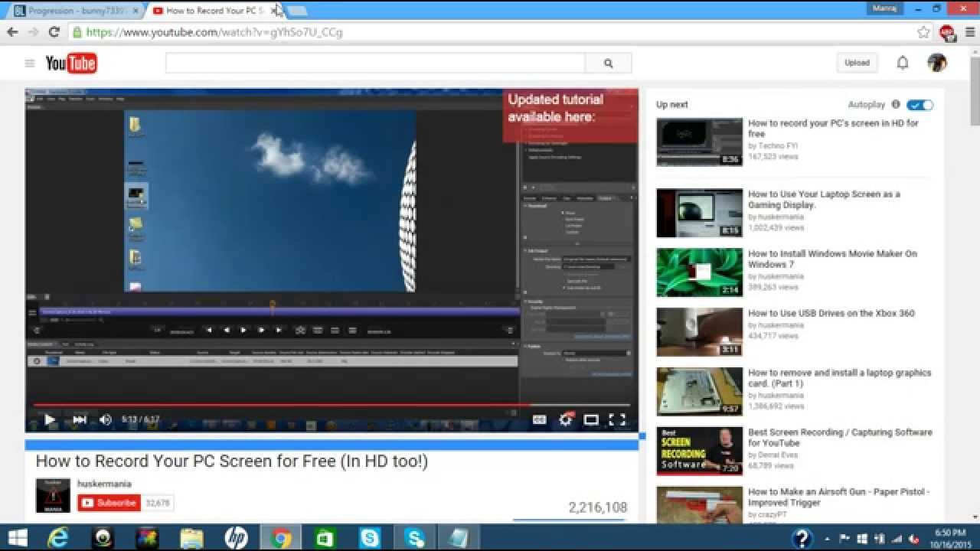Viewport: 980px width, 551px height.
Task: Open 'How to Install Windows Movie Maker' video
Action: [832, 259]
